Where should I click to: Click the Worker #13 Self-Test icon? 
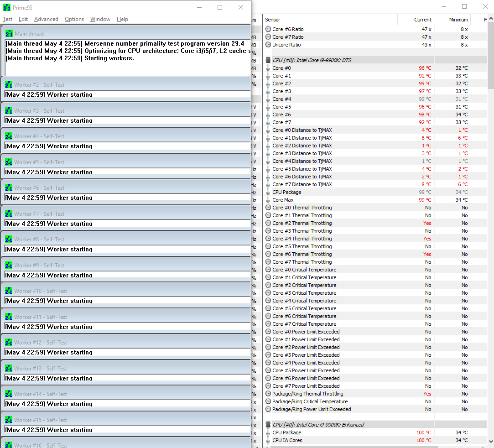(x=9, y=368)
